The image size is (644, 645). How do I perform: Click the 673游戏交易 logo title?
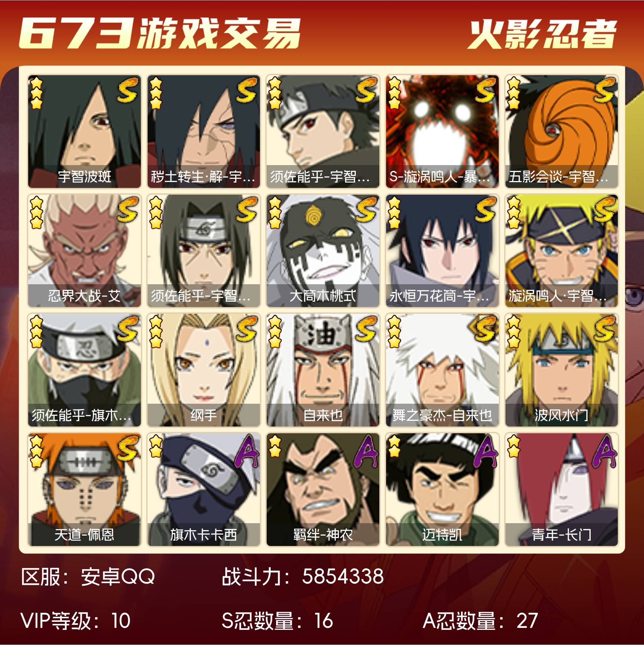(x=160, y=33)
